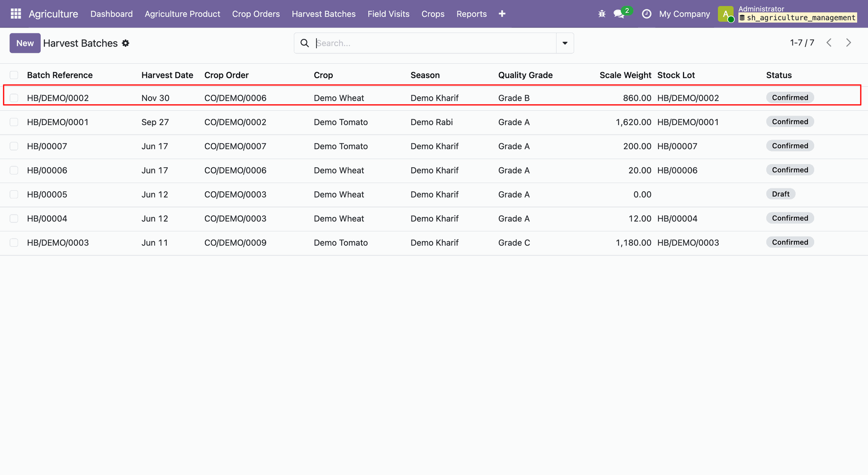The height and width of the screenshot is (475, 868).
Task: Check the HB/DEMO/0003 row checkbox
Action: tap(14, 243)
